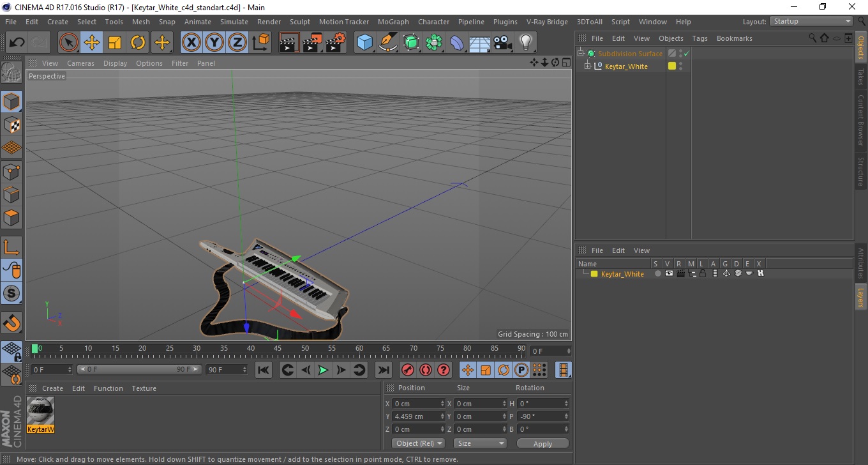
Task: Open the File menu
Action: click(x=11, y=22)
